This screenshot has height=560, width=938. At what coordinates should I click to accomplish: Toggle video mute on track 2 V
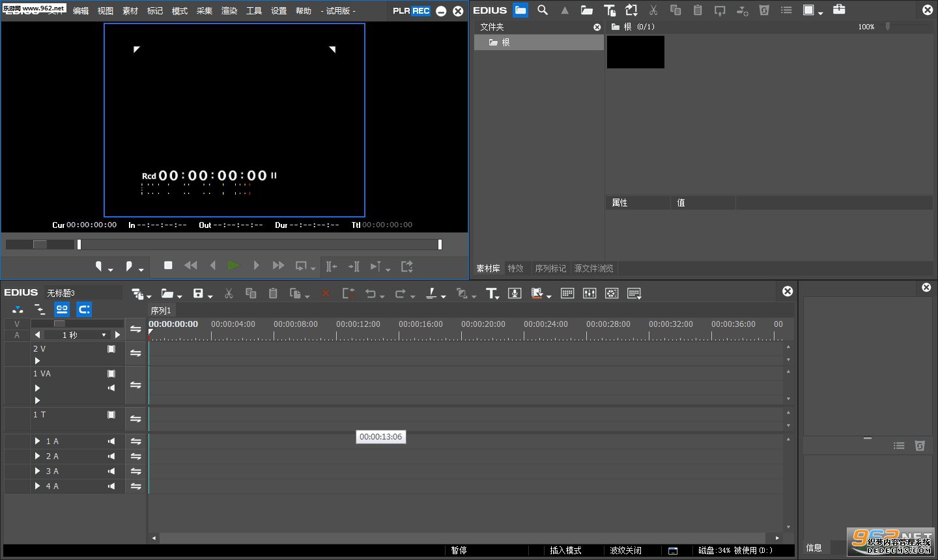tap(111, 349)
